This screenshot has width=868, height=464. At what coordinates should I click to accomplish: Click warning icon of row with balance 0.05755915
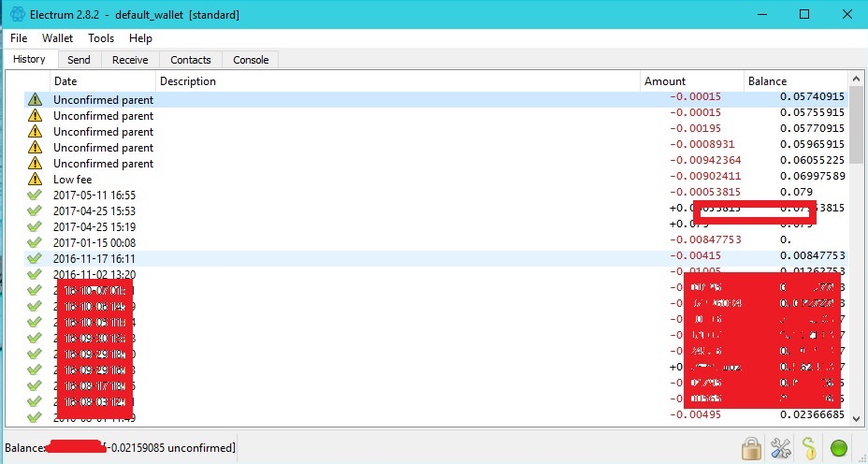[x=35, y=116]
